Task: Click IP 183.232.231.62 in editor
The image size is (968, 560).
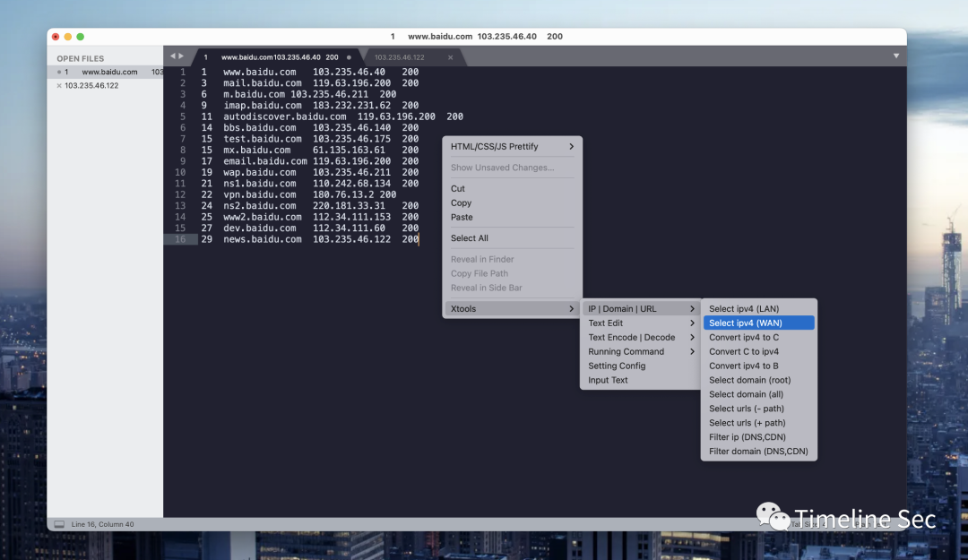Action: [x=352, y=106]
